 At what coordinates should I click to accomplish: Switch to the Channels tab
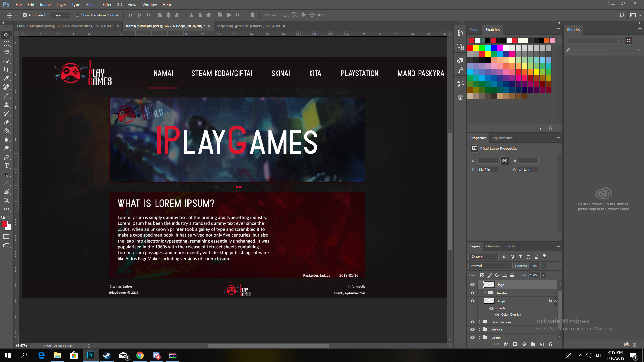click(493, 246)
